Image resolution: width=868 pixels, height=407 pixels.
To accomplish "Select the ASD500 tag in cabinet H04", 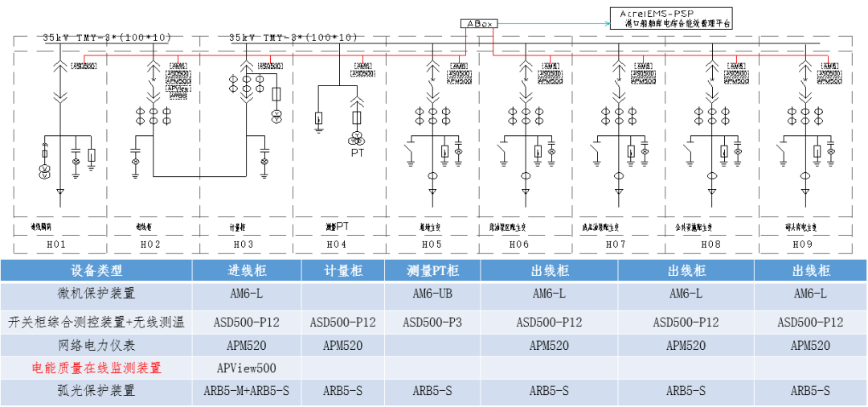I will click(362, 73).
